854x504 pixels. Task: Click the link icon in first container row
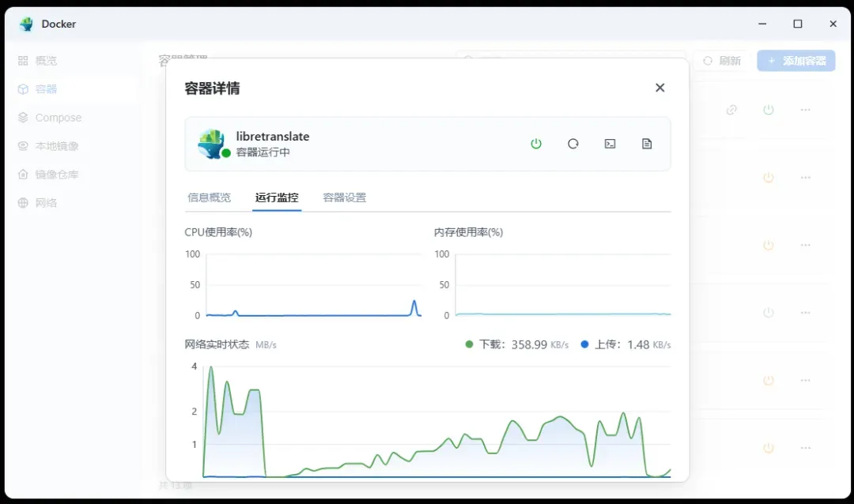point(731,110)
